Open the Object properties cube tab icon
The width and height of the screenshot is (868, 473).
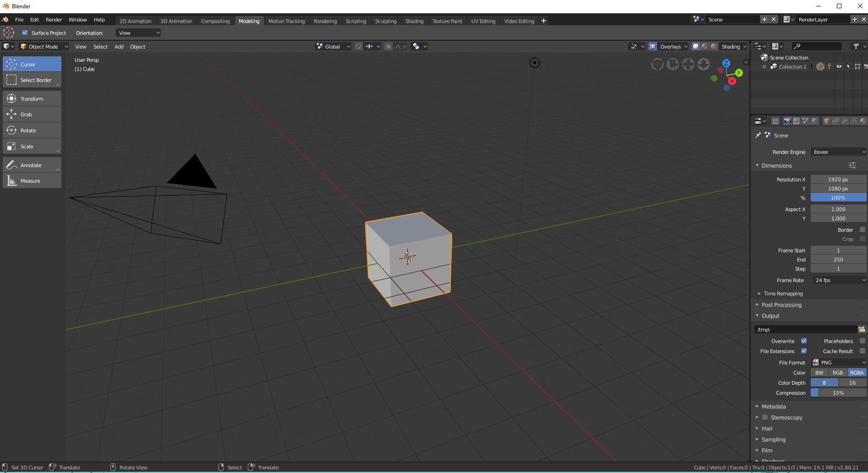(827, 121)
